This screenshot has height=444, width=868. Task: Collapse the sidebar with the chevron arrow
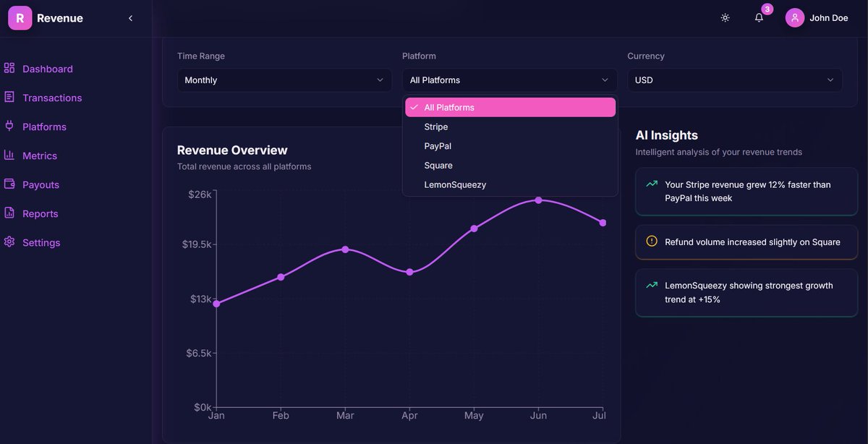pyautogui.click(x=130, y=18)
